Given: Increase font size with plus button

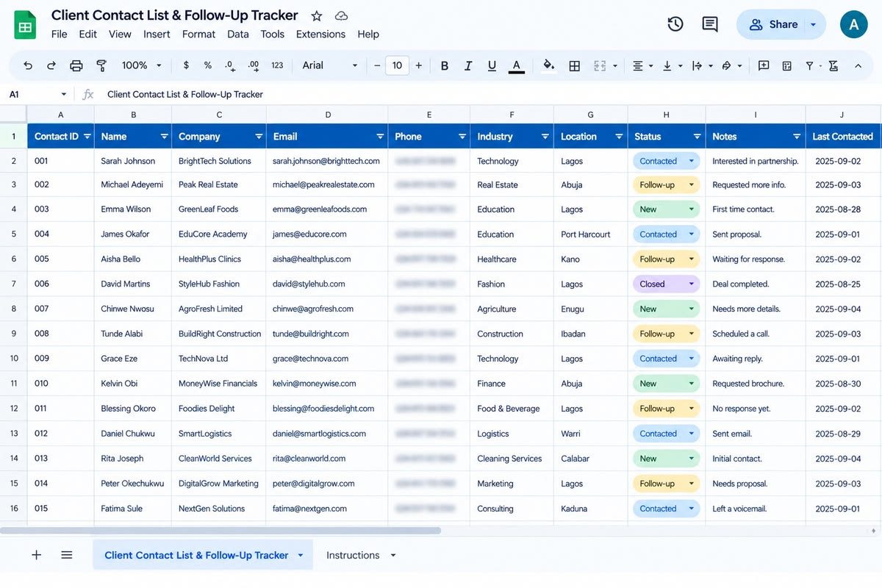Looking at the screenshot, I should pos(419,65).
